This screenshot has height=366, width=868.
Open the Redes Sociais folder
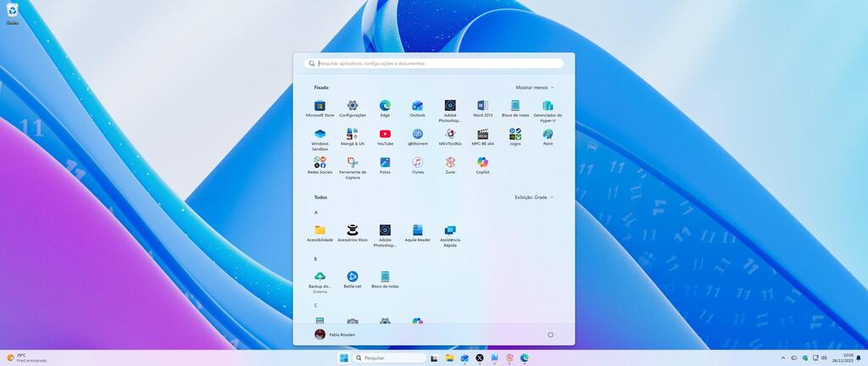coord(320,166)
